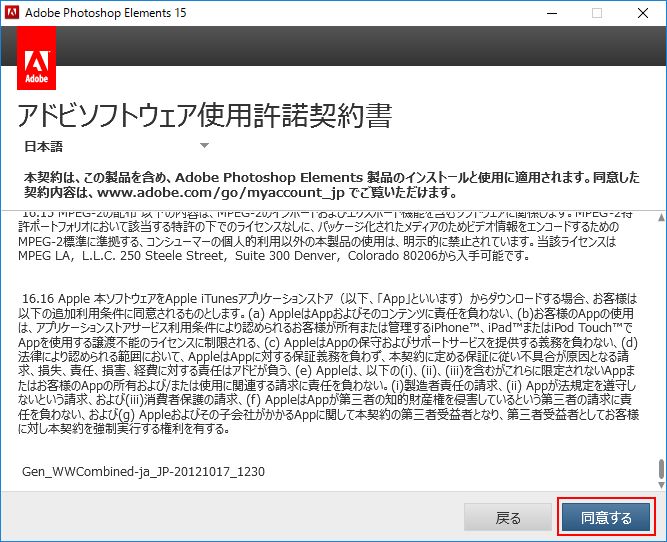Click the www.adobe.com/go/myaccount_jp text

click(x=220, y=193)
